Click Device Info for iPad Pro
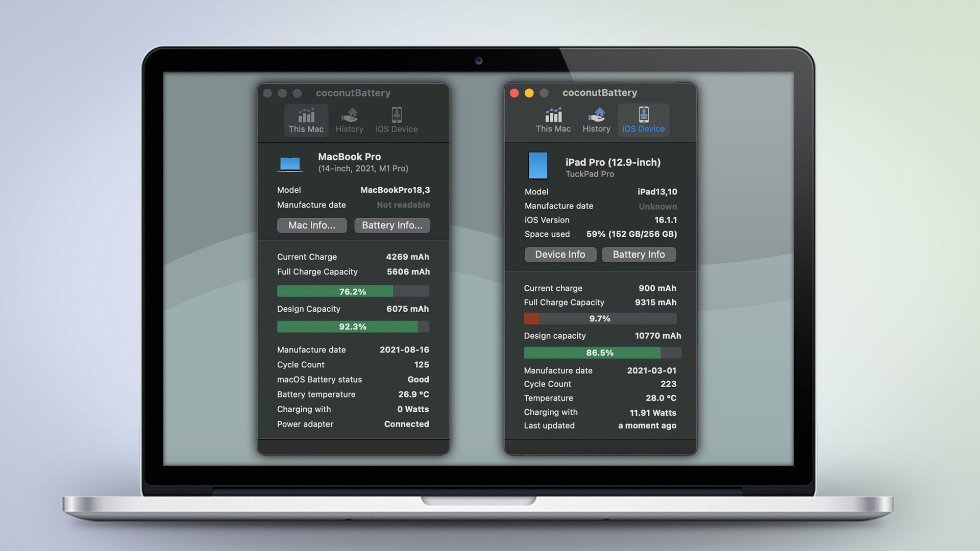Viewport: 980px width, 551px height. pyautogui.click(x=560, y=254)
